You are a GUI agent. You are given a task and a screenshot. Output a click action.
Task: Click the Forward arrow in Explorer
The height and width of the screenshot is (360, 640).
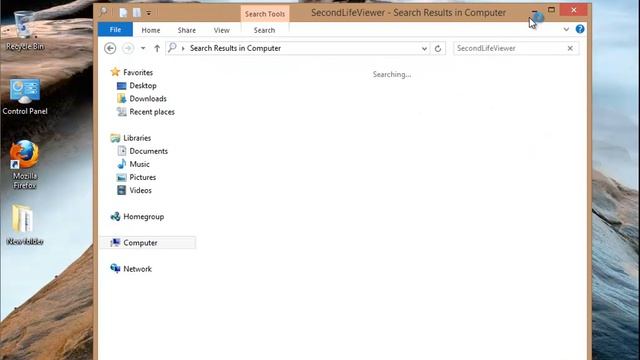(128, 48)
